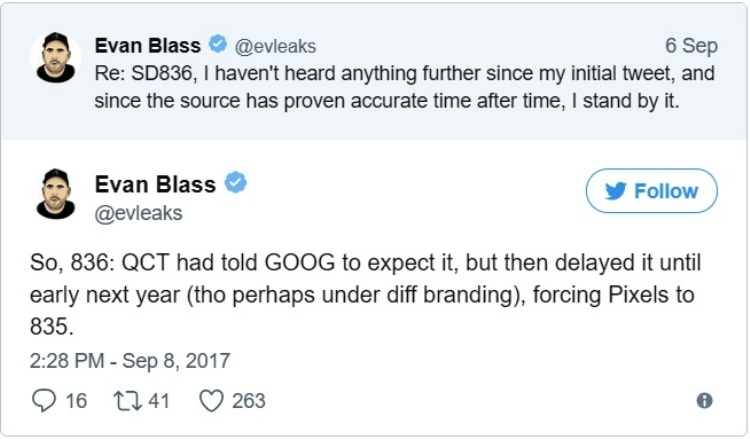Like the tweet with heart icon
This screenshot has width=750, height=439.
211,401
